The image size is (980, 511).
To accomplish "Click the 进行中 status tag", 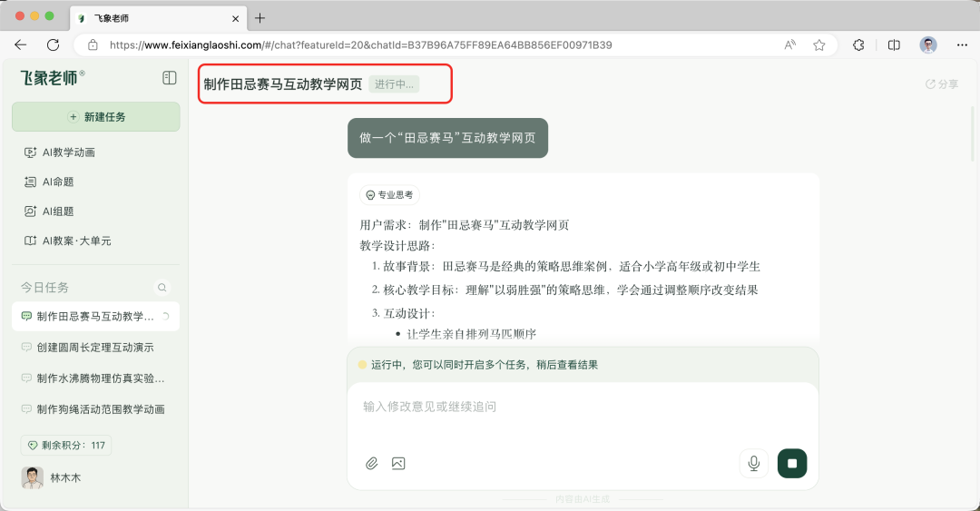I will coord(394,84).
